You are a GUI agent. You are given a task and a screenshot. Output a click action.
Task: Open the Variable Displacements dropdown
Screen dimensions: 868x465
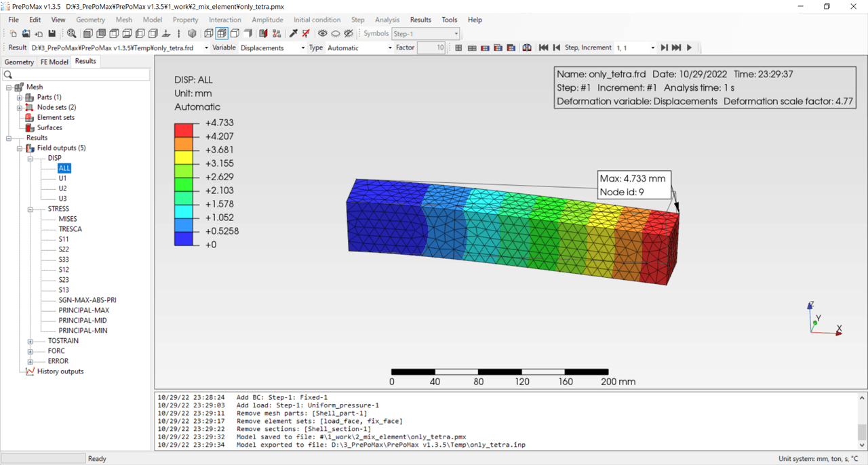click(x=273, y=48)
